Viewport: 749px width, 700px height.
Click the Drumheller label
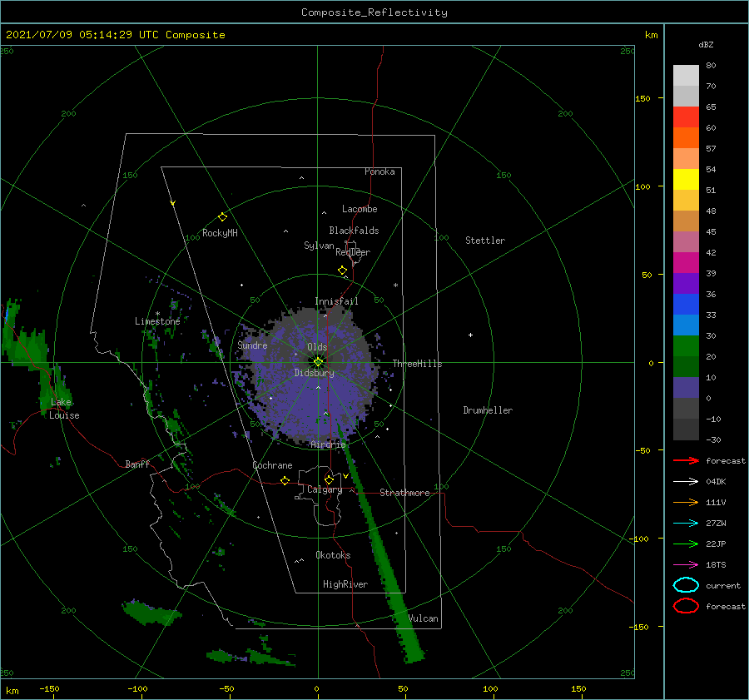(x=488, y=410)
